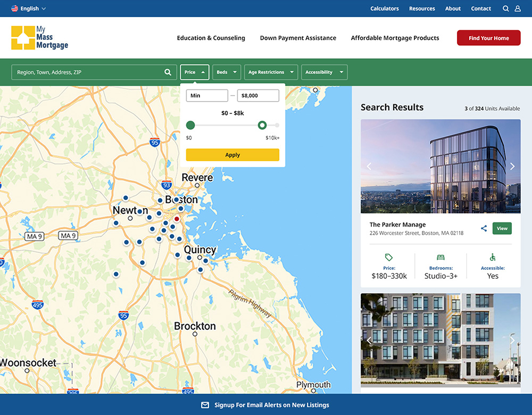The width and height of the screenshot is (532, 415).
Task: Open the user account icon
Action: coord(518,9)
